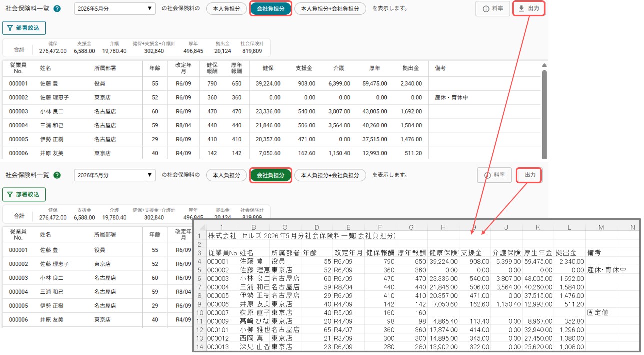This screenshot has width=644, height=355.
Task: Click 固定値 remark cell in the spreadsheet
Action: pyautogui.click(x=601, y=312)
